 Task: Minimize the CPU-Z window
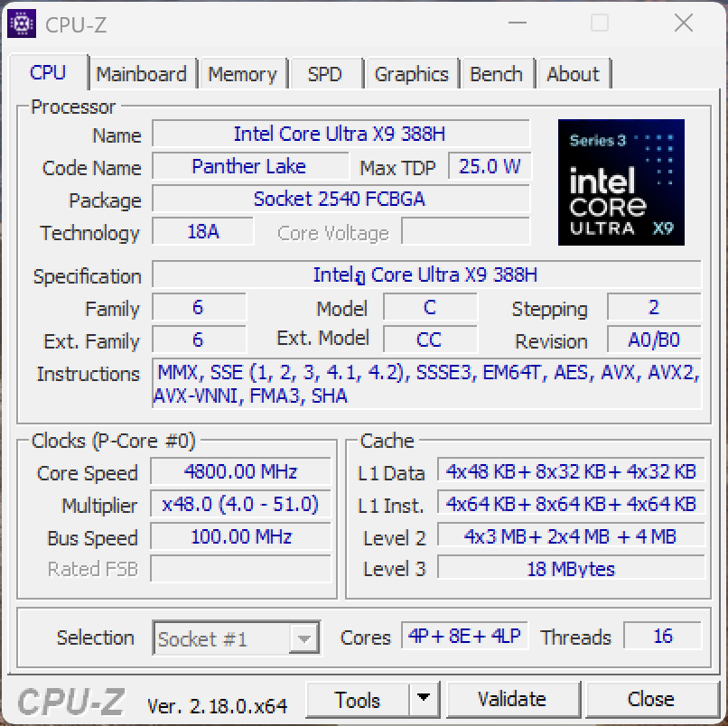(518, 24)
